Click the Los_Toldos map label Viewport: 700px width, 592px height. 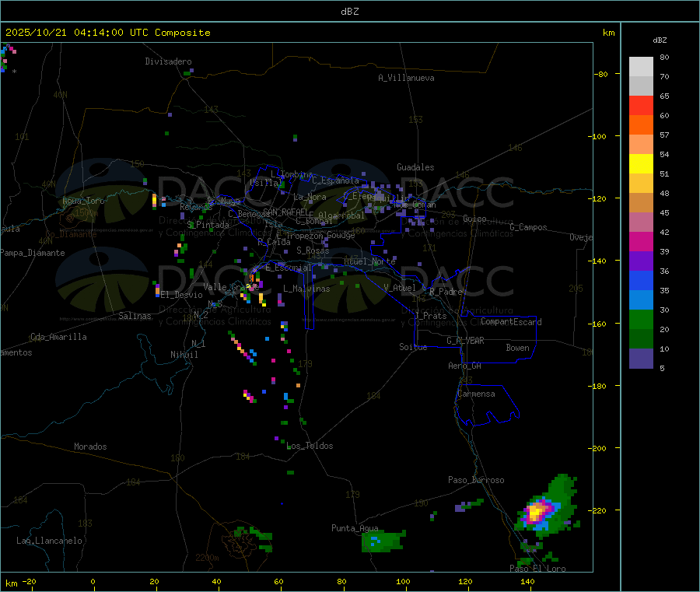click(x=310, y=446)
